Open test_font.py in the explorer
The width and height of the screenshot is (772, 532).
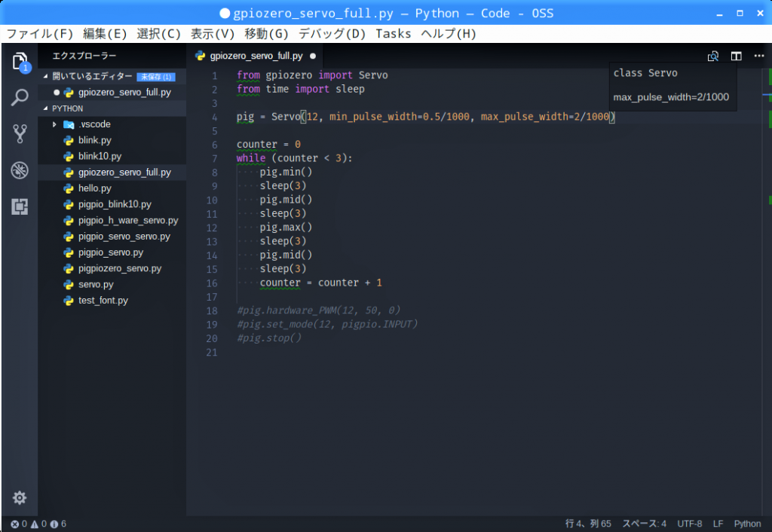click(112, 300)
